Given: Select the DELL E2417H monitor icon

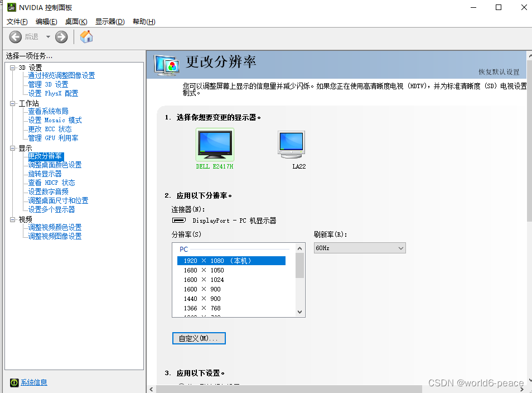Looking at the screenshot, I should pyautogui.click(x=215, y=145).
